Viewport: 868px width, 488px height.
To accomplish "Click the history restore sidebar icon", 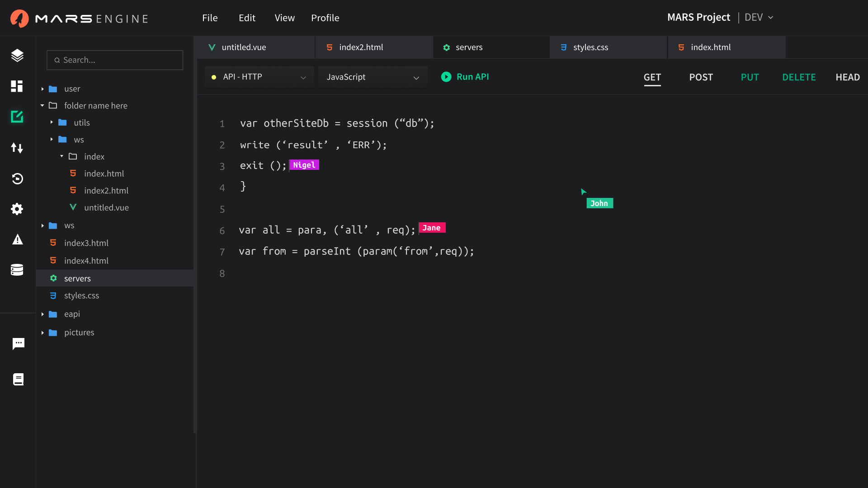I will click(x=17, y=178).
